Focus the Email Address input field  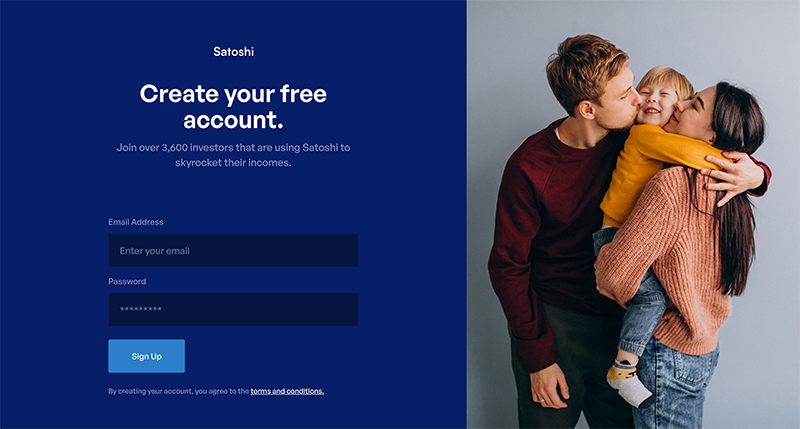233,250
